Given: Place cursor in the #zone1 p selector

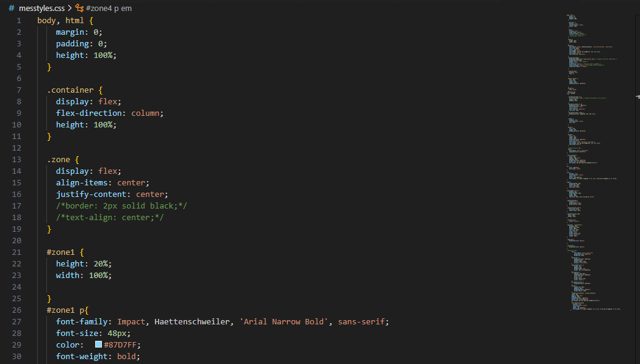Looking at the screenshot, I should tap(68, 310).
